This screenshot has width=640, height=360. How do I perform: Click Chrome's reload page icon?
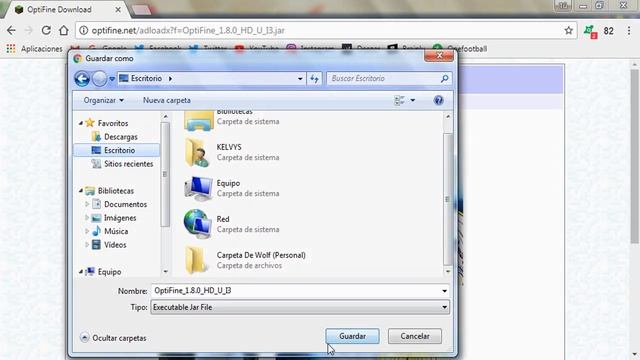click(46, 31)
